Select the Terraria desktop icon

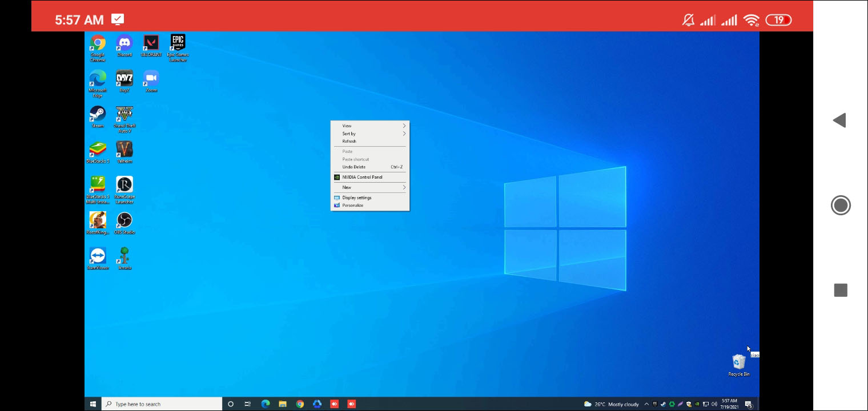(x=124, y=256)
